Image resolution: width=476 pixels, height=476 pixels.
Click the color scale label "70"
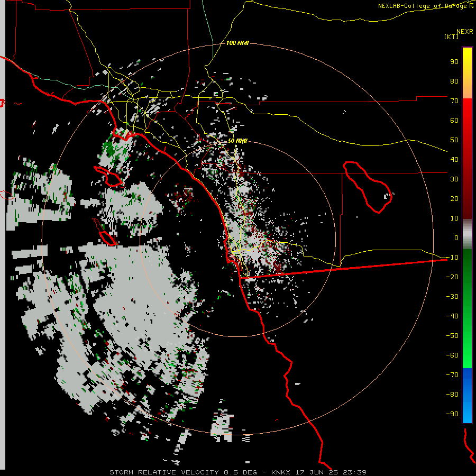454,101
